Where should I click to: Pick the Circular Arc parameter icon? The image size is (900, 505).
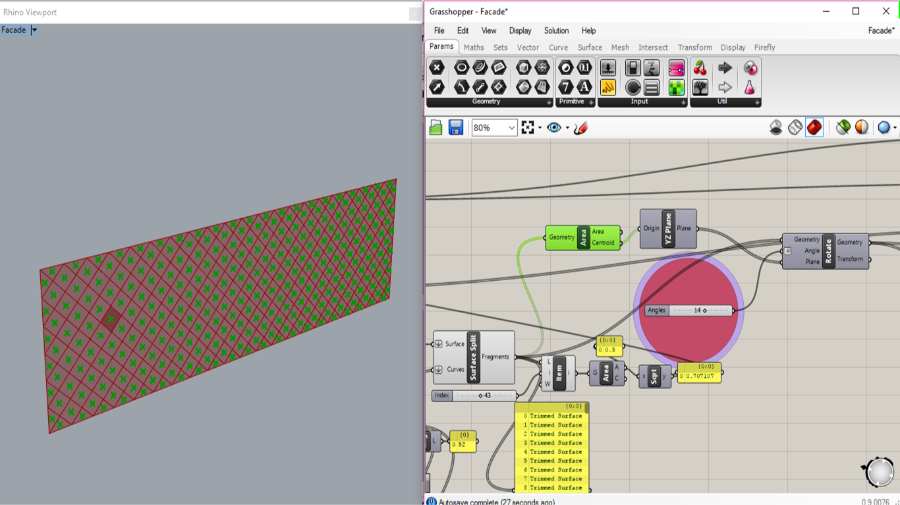461,87
